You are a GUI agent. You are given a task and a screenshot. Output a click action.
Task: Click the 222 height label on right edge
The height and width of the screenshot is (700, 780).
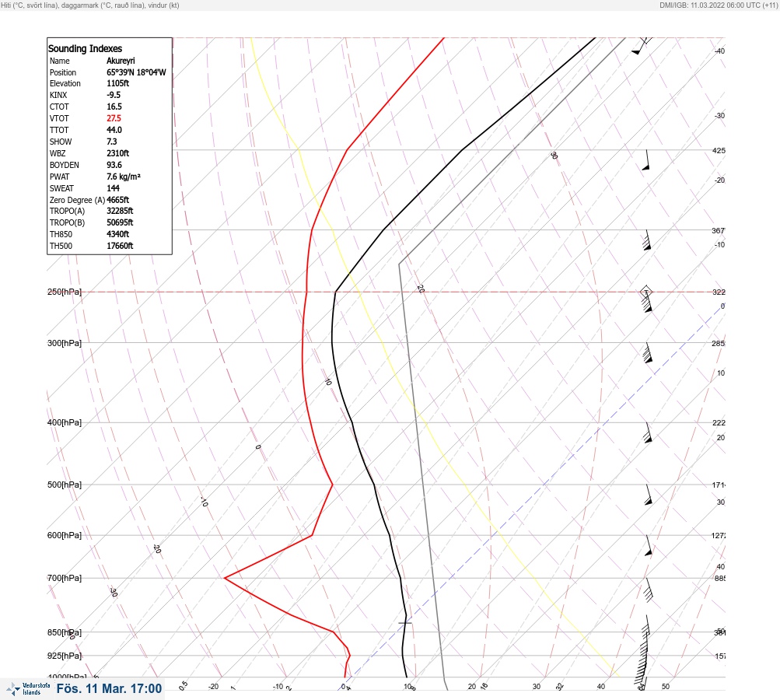[x=719, y=423]
